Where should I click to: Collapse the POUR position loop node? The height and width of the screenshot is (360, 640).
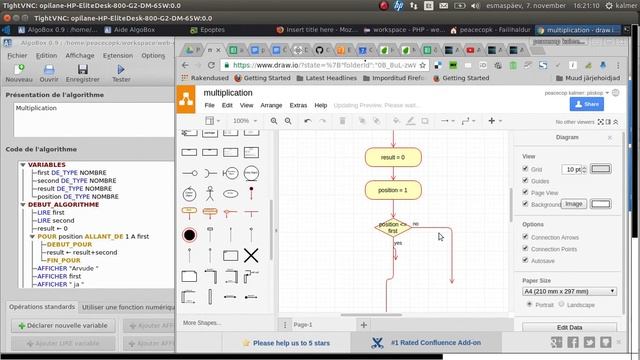click(32, 236)
